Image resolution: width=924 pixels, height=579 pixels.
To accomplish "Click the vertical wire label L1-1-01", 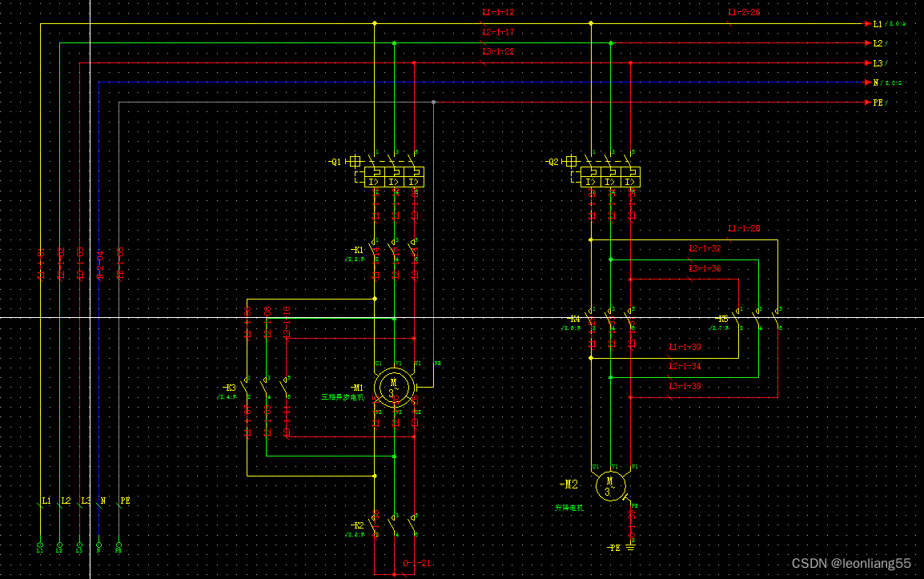I will 42,264.
